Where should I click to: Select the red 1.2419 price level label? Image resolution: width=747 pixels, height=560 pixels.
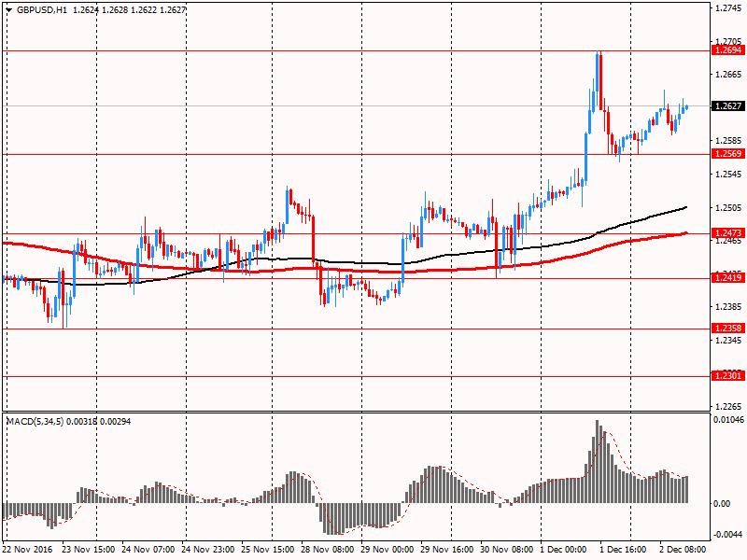[x=727, y=277]
